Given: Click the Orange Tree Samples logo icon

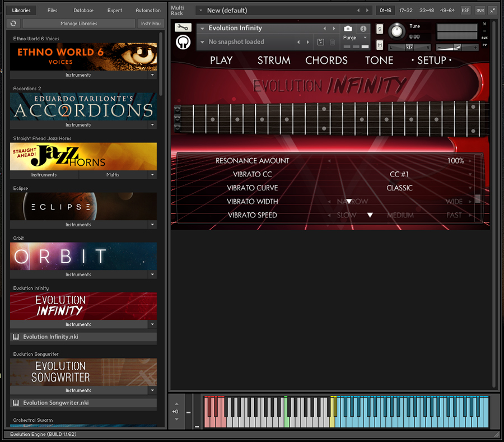Looking at the screenshot, I should (x=183, y=42).
